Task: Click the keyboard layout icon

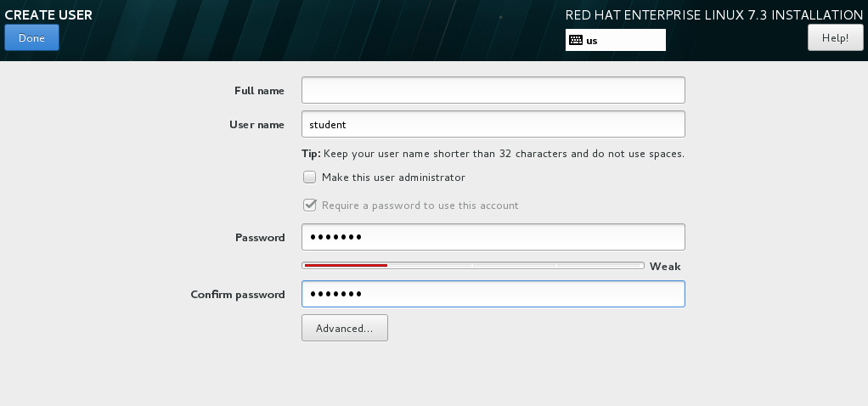Action: (576, 40)
